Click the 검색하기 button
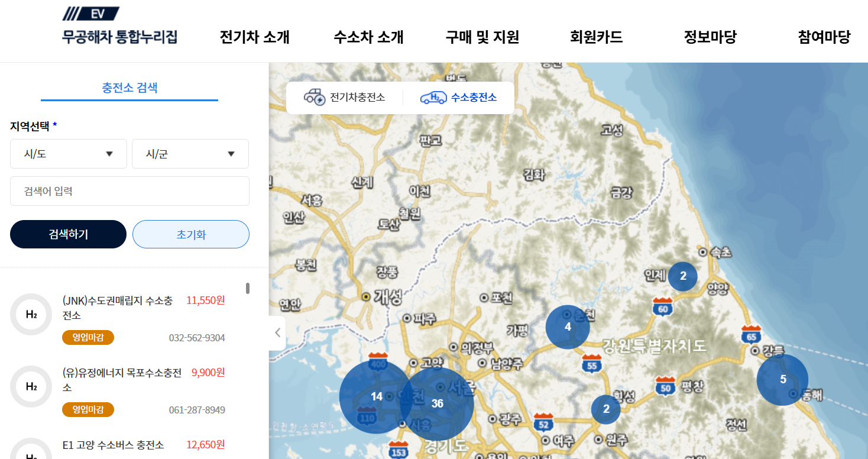 (x=68, y=234)
